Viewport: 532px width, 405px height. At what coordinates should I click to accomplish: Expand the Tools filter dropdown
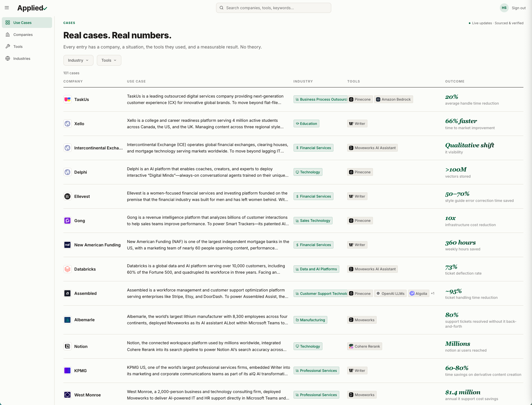tap(109, 60)
